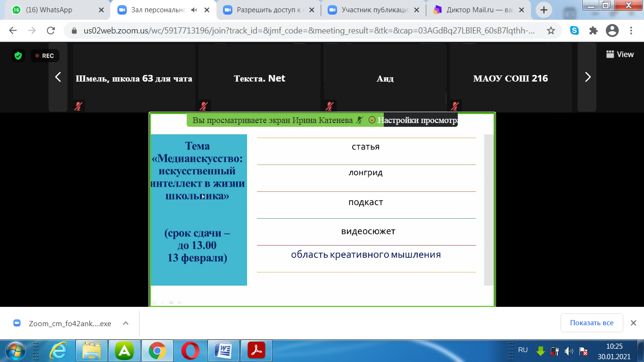Open the Chrome profile avatar

click(x=612, y=31)
